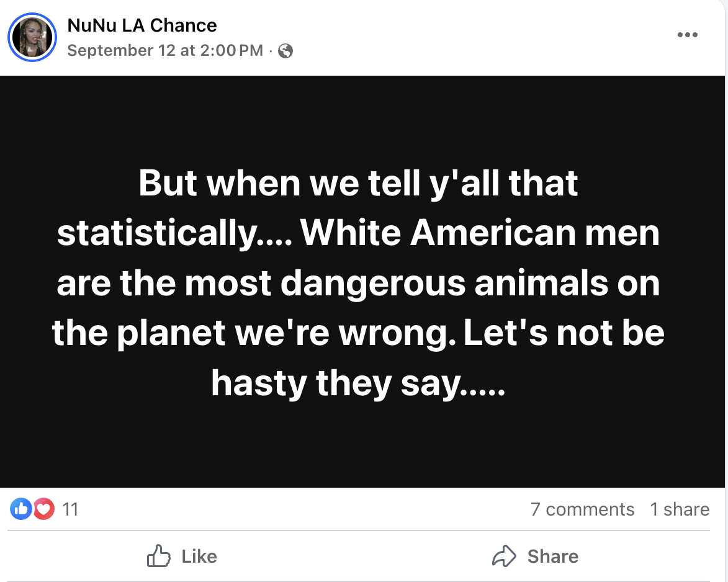Click the thumbs-up icon on Like button
Viewport: 728px width, 582px height.
click(x=158, y=556)
